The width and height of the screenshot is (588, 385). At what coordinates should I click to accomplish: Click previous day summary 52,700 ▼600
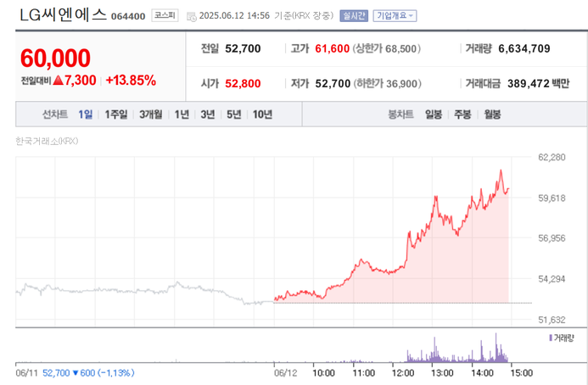(x=88, y=373)
